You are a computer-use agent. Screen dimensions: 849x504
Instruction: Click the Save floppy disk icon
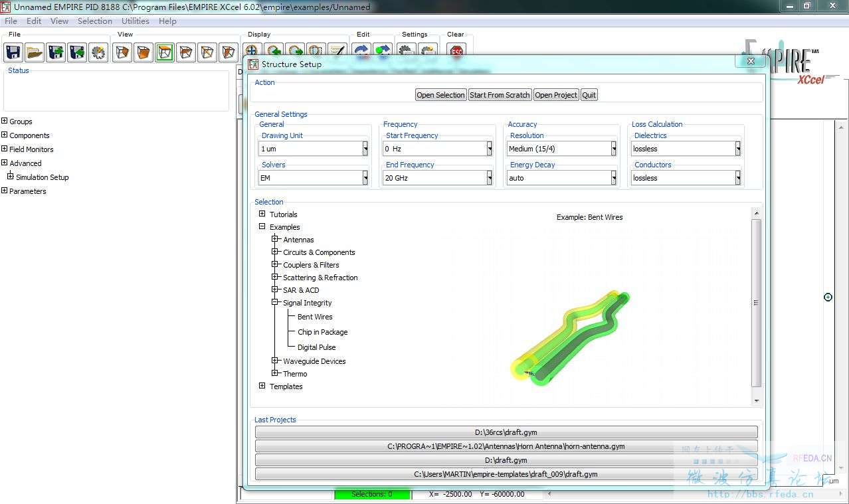pyautogui.click(x=13, y=52)
